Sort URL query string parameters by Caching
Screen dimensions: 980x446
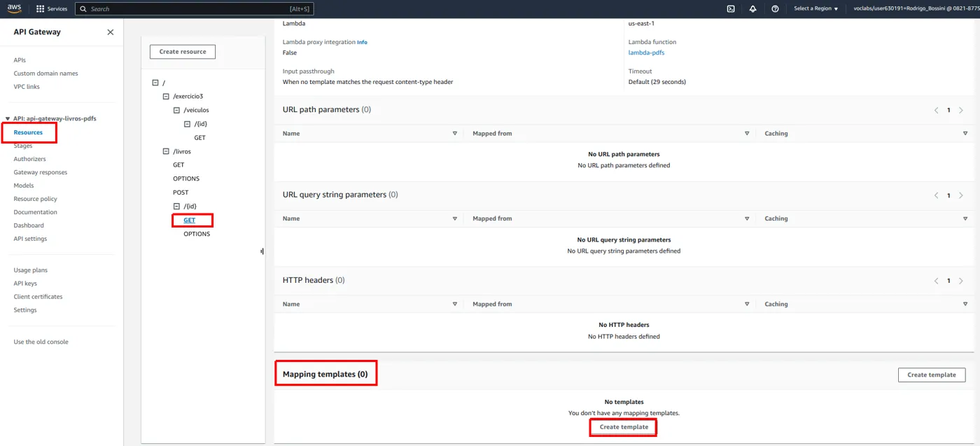966,218
